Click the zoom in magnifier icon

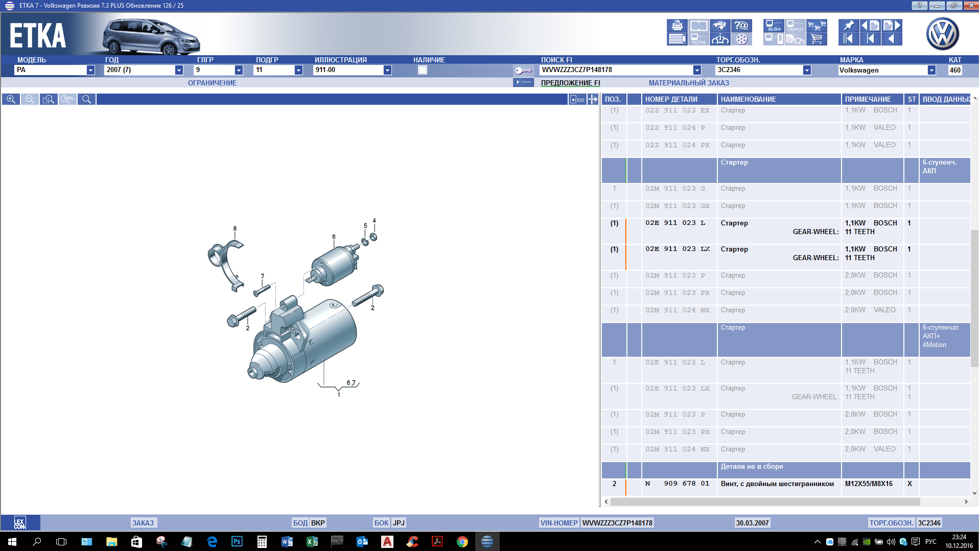point(11,99)
